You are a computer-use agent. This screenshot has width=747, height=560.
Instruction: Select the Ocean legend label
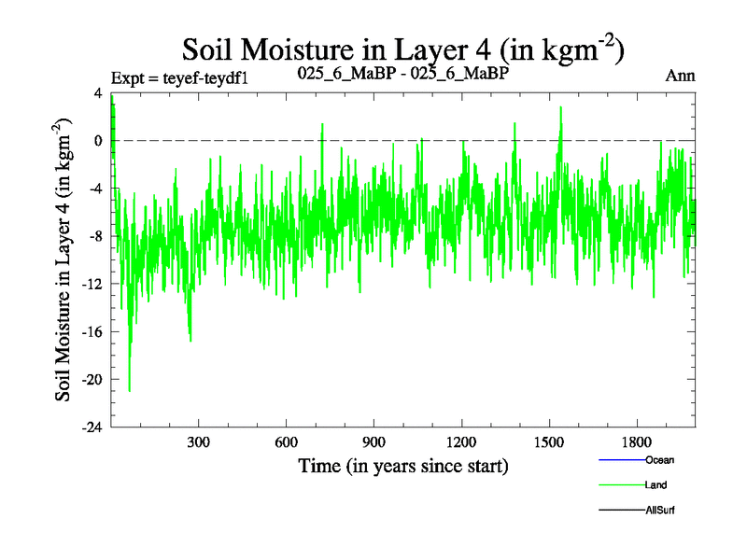click(659, 460)
